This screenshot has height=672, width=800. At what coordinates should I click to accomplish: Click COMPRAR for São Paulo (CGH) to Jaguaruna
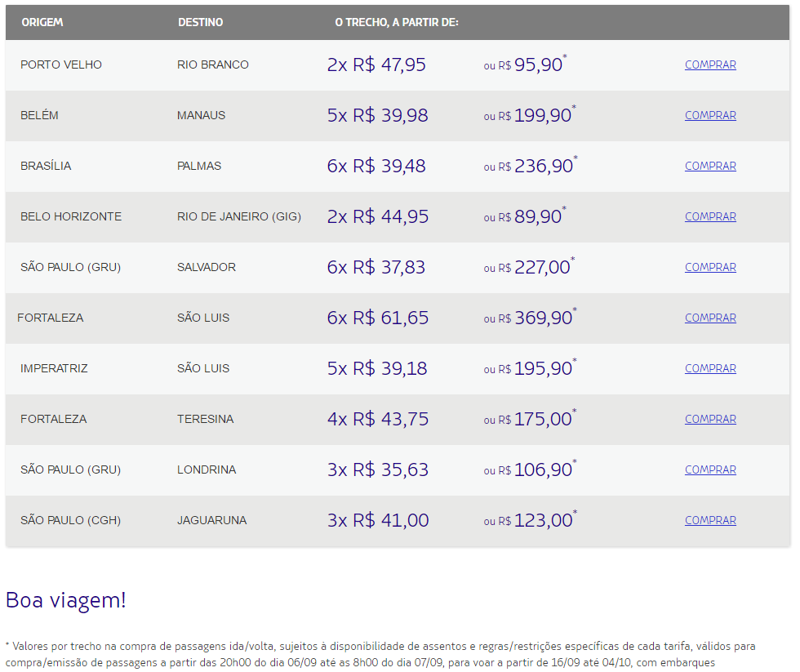710,520
